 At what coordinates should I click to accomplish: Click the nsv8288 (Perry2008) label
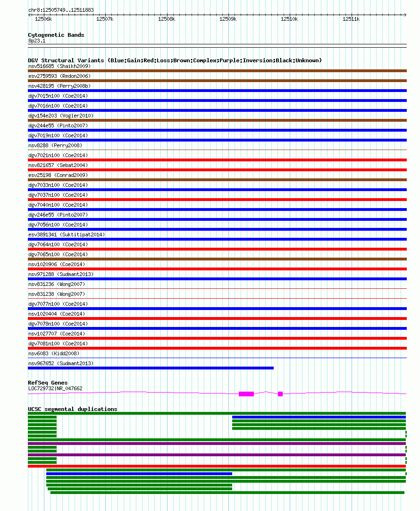click(55, 145)
